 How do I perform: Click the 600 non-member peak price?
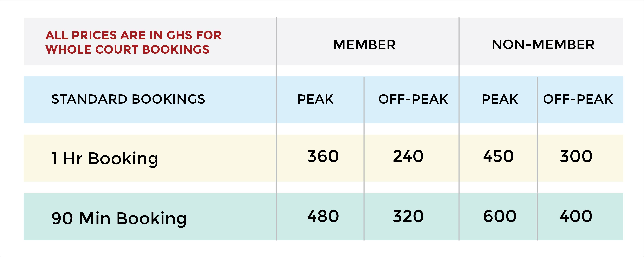[500, 216]
